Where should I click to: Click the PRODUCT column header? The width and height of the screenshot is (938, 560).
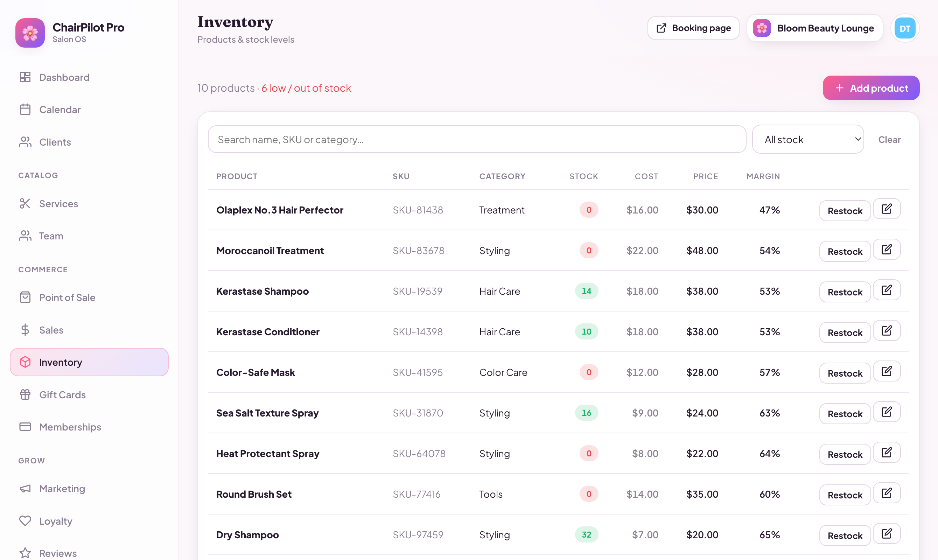[237, 176]
